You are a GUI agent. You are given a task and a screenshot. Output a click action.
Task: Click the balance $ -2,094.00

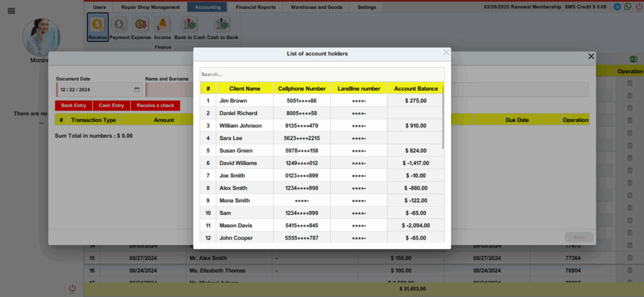[x=416, y=225]
